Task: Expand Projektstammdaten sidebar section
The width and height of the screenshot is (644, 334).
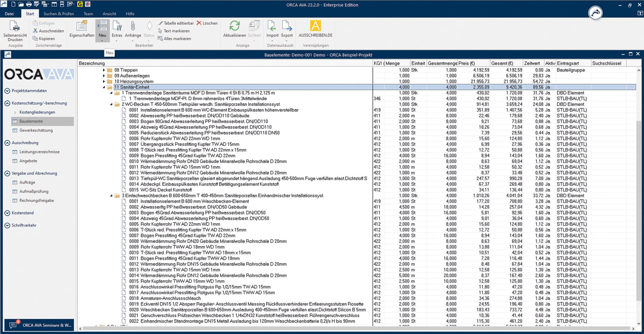Action: click(7, 91)
